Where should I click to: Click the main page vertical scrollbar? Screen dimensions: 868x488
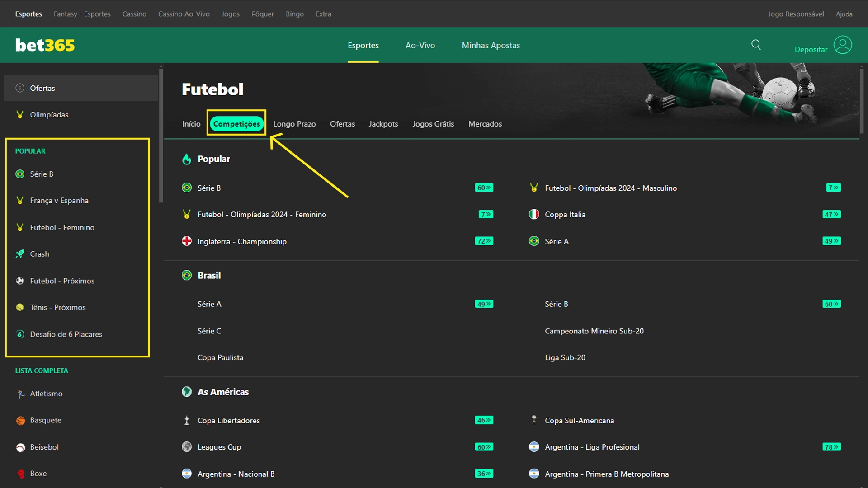tap(862, 100)
